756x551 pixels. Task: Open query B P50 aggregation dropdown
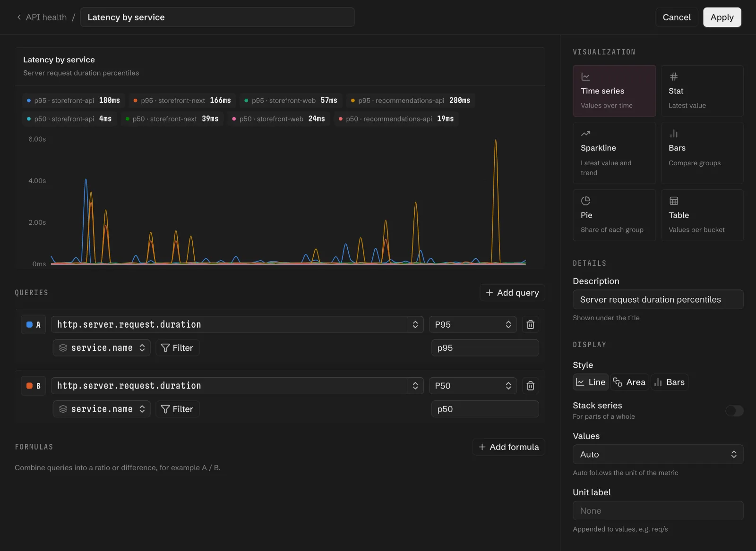click(472, 386)
